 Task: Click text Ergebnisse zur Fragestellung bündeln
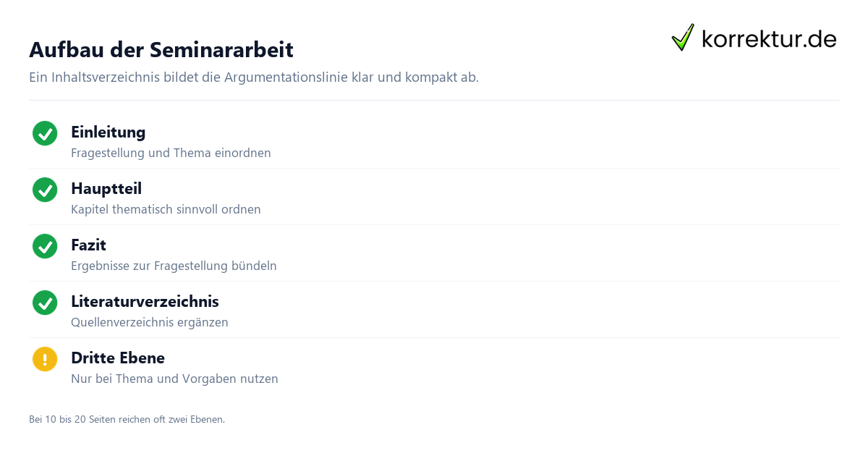174,266
